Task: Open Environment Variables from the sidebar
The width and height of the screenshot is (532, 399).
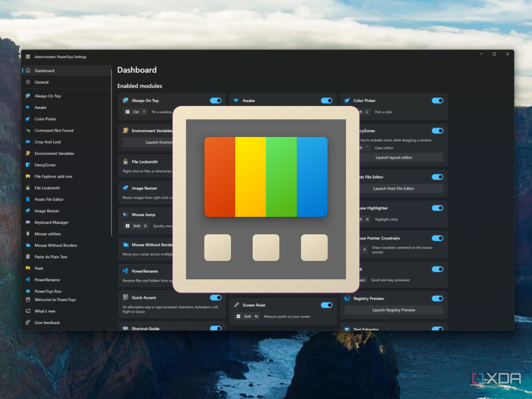Action: [x=66, y=153]
